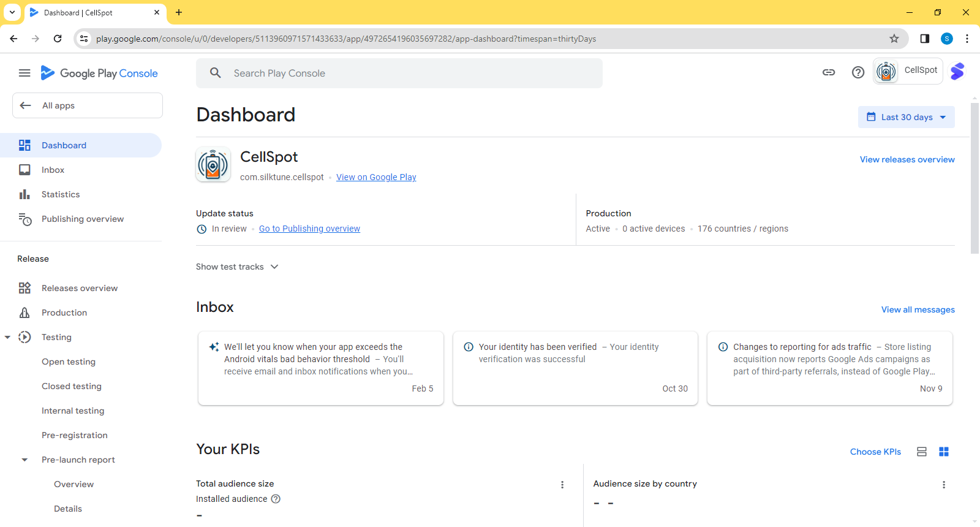Click the Dashboard grid icon in sidebar
This screenshot has width=980, height=527.
tap(24, 145)
